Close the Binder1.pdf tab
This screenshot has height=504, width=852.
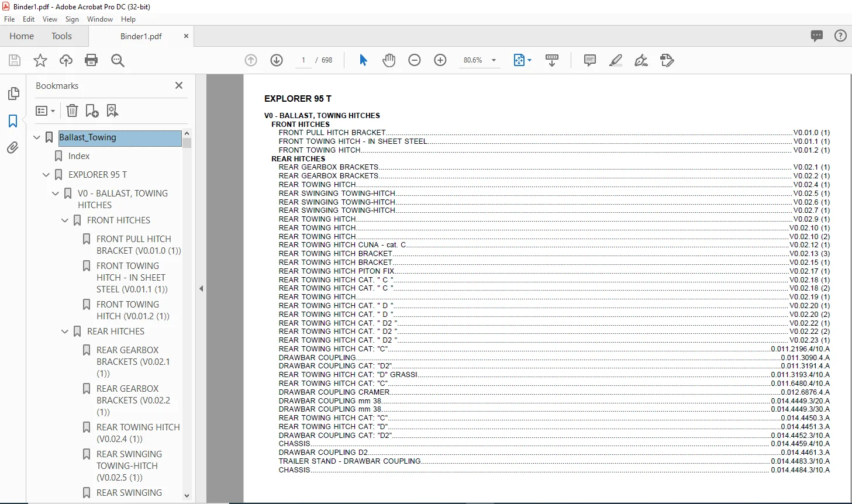click(x=186, y=36)
